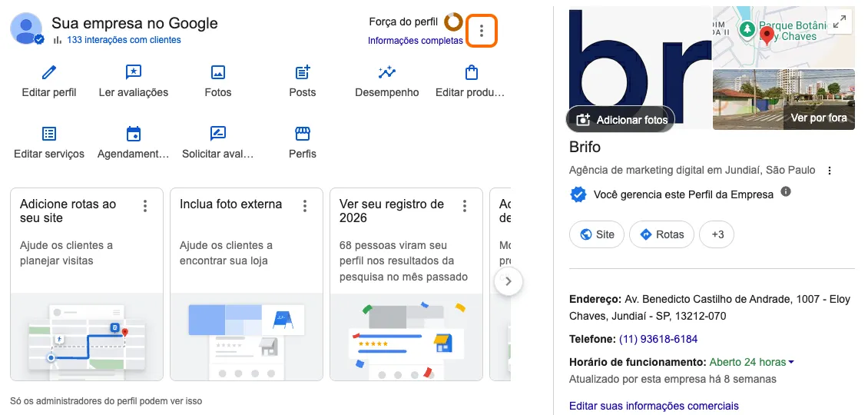The width and height of the screenshot is (868, 415).
Task: Open the Fotos image icon
Action: pos(218,72)
